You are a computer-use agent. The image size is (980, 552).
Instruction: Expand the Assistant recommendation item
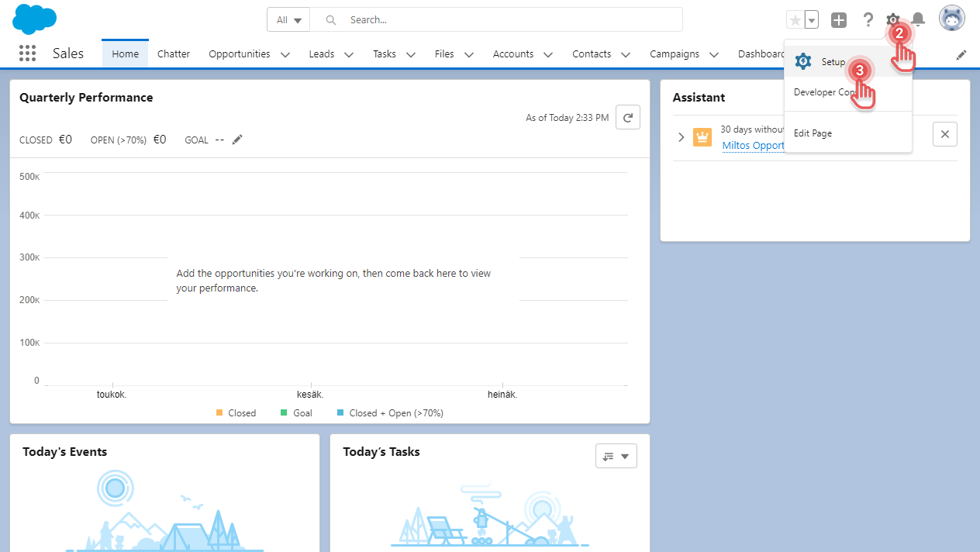[x=681, y=136]
